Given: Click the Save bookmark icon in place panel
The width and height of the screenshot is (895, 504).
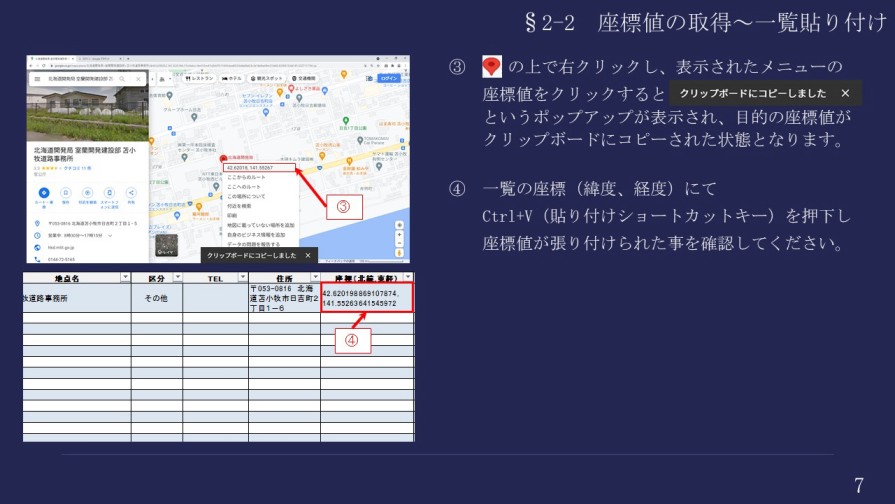Looking at the screenshot, I should 65,192.
